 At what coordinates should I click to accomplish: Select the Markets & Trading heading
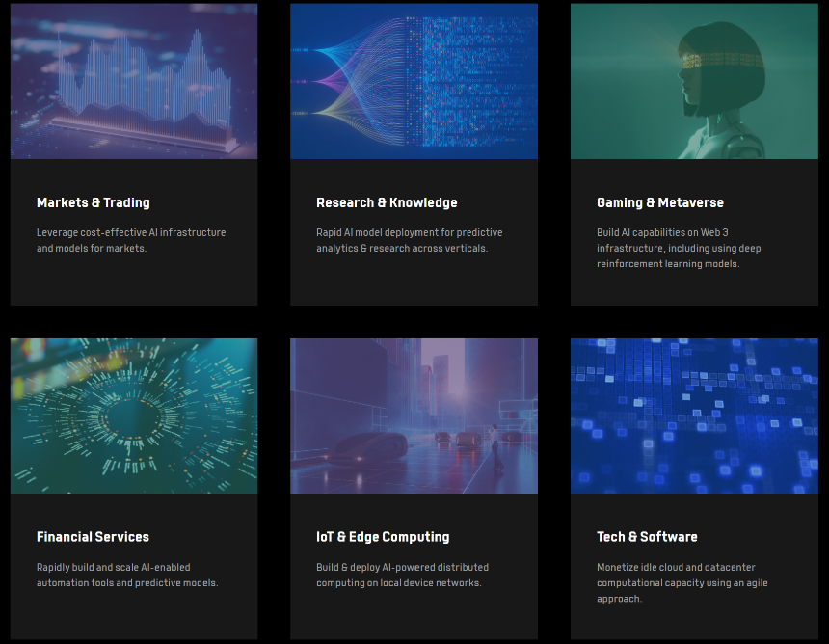94,202
